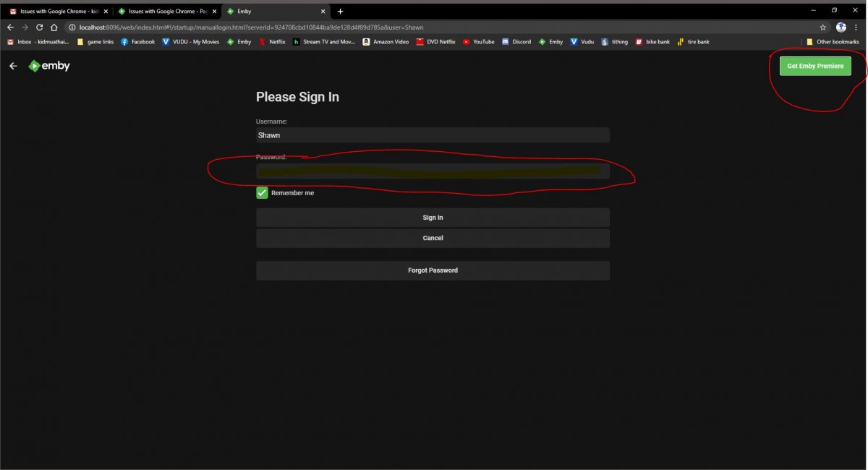The width and height of the screenshot is (868, 470).
Task: Open the bike bank bookmark
Action: pyautogui.click(x=652, y=42)
